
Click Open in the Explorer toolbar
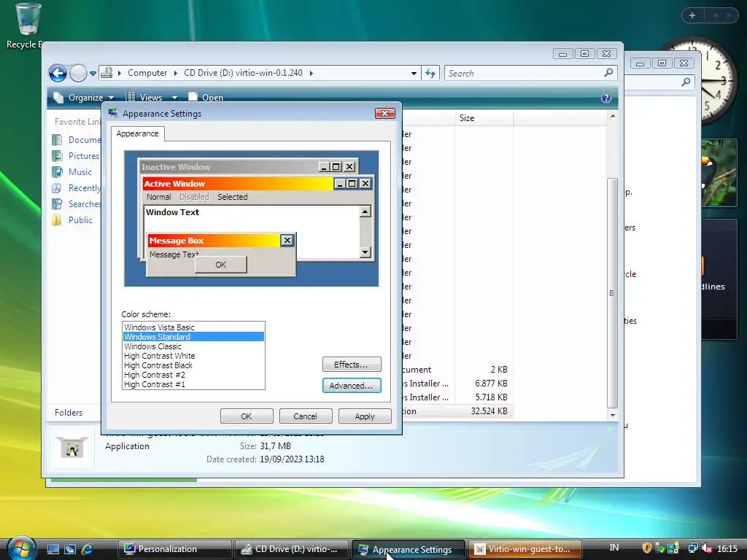coord(206,98)
